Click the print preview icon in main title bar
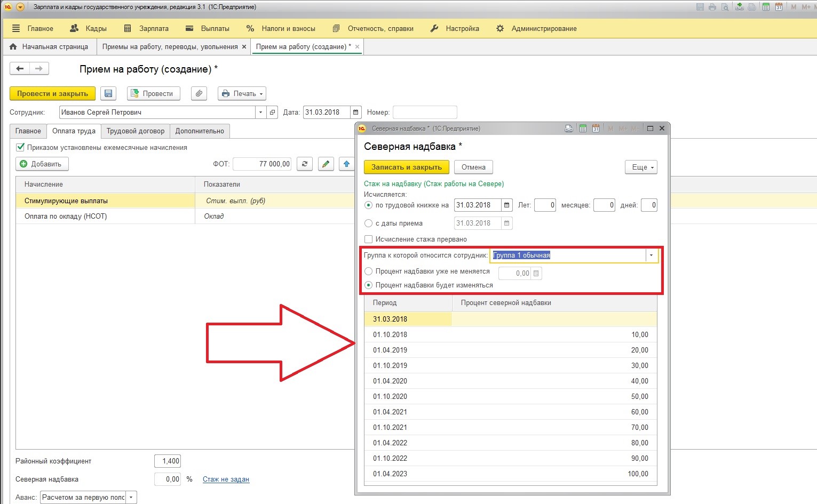This screenshot has width=817, height=504. point(725,7)
